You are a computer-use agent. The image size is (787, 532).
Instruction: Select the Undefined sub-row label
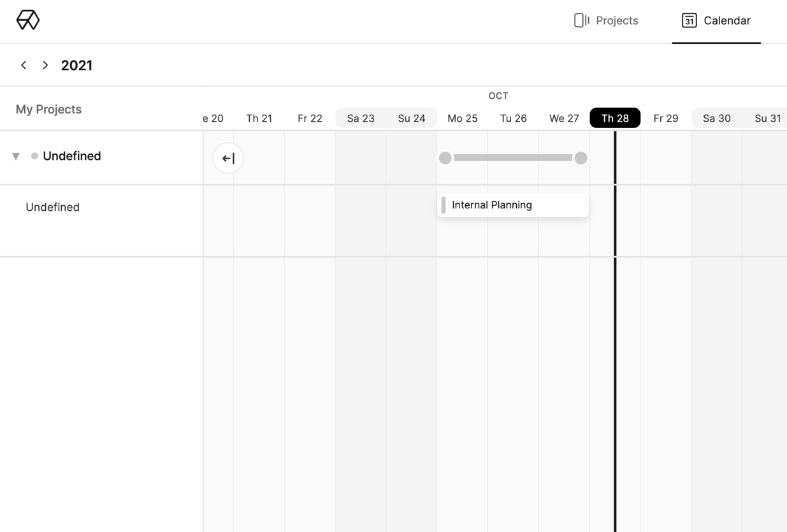tap(52, 207)
